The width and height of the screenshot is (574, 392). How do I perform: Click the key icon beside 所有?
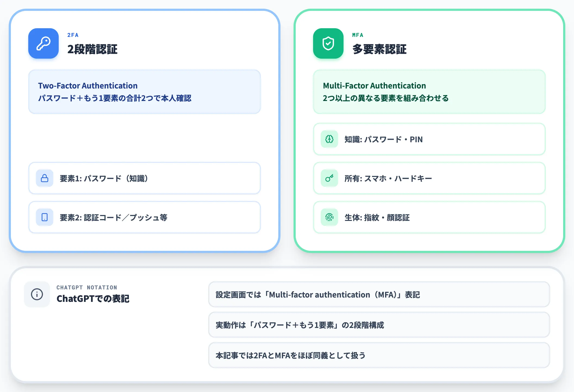[329, 178]
